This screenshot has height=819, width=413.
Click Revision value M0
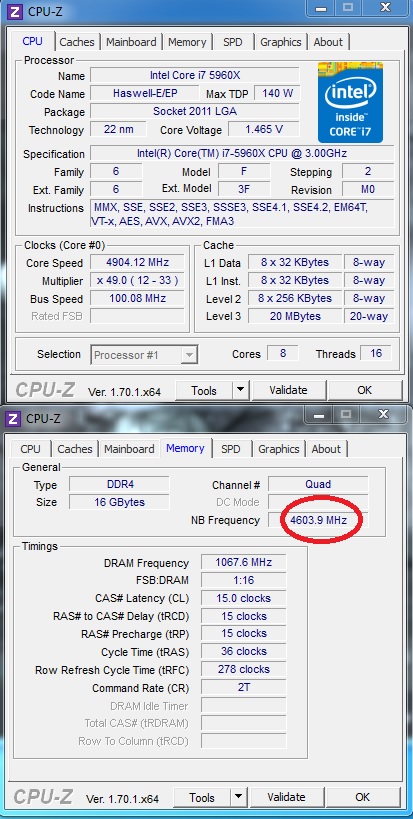pos(368,189)
